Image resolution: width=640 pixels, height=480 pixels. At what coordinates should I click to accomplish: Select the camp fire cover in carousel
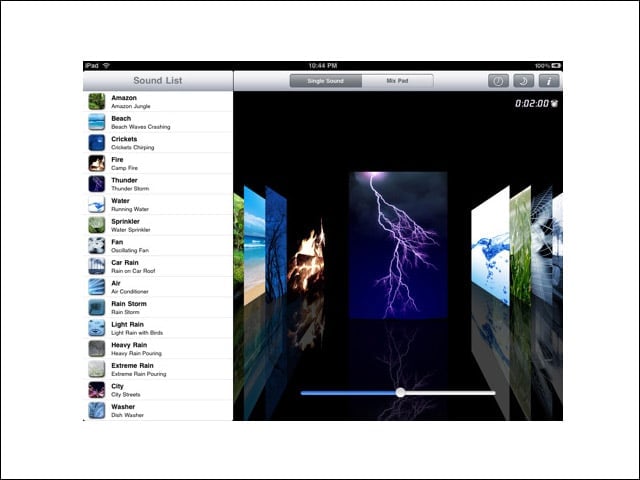point(307,259)
